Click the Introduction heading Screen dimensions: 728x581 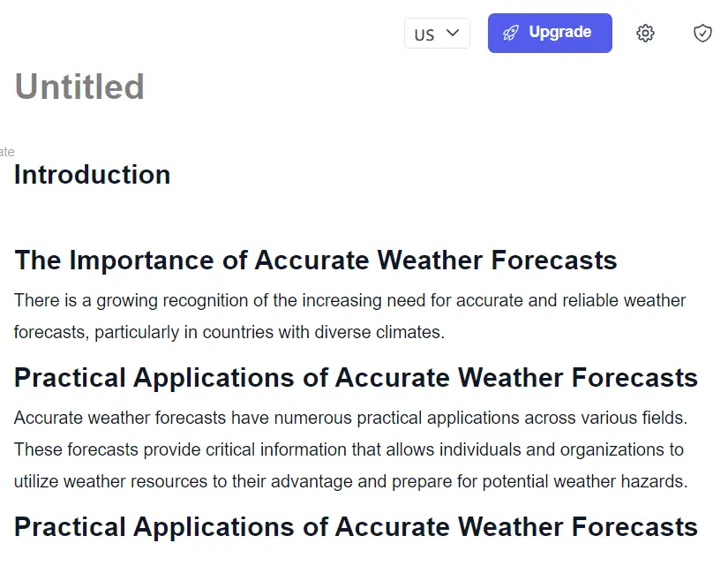pyautogui.click(x=93, y=175)
